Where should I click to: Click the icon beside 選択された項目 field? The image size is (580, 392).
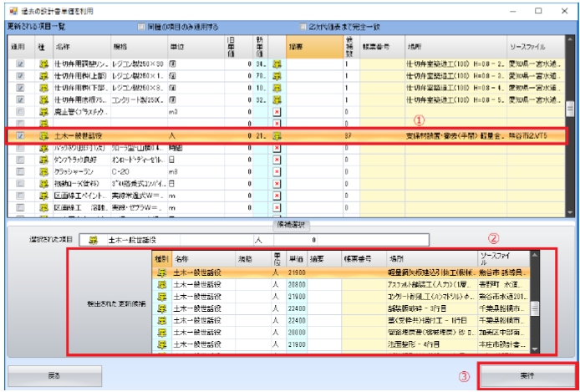(96, 238)
